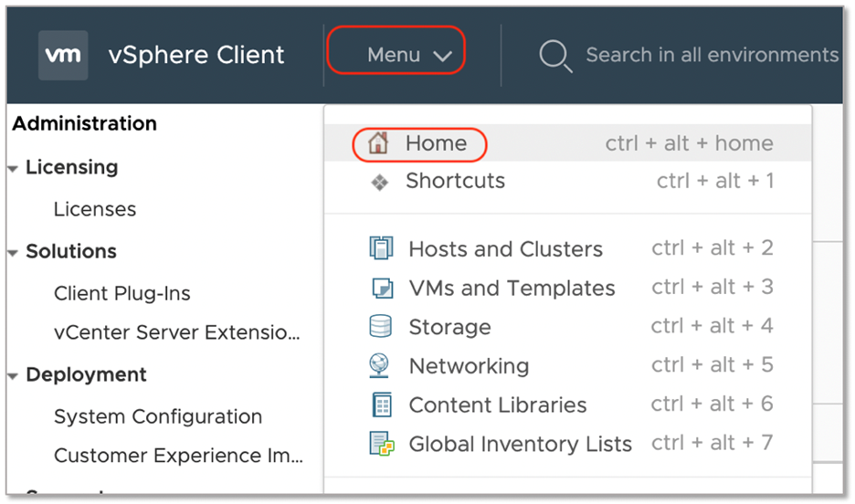The height and width of the screenshot is (504, 855).
Task: Click the Search in all environments field
Action: (712, 55)
